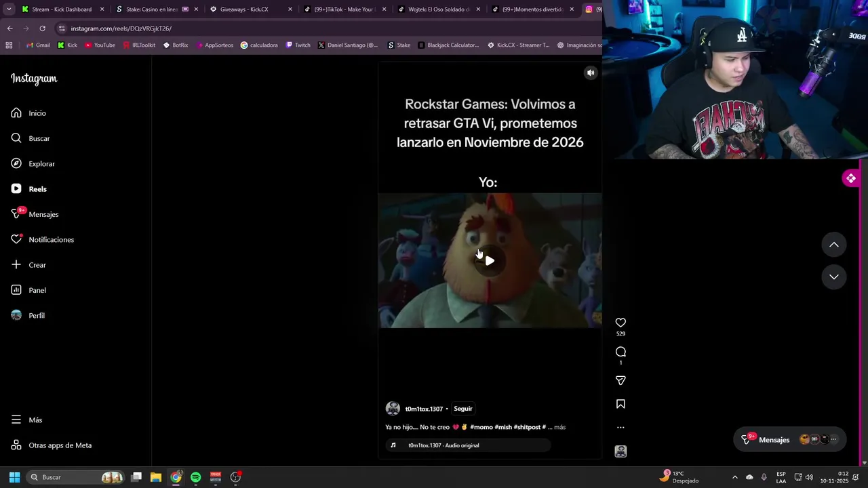Open the Twitch bookmark
This screenshot has width=868, height=488.
coord(298,45)
